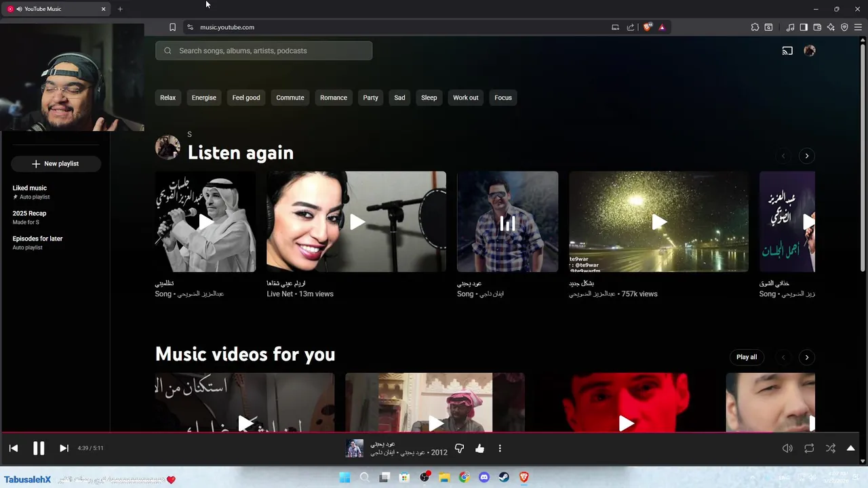868x488 pixels.
Task: Play the Live Net 13m views video thumbnail
Action: (x=356, y=222)
